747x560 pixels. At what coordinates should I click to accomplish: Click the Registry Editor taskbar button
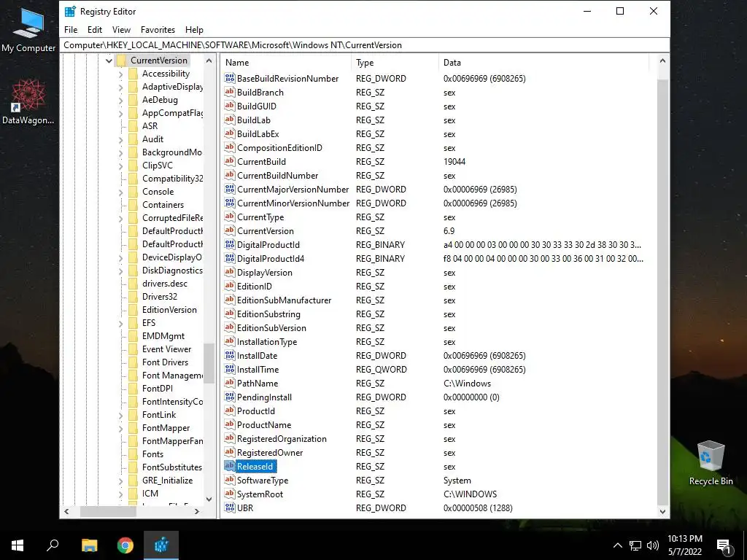click(161, 545)
